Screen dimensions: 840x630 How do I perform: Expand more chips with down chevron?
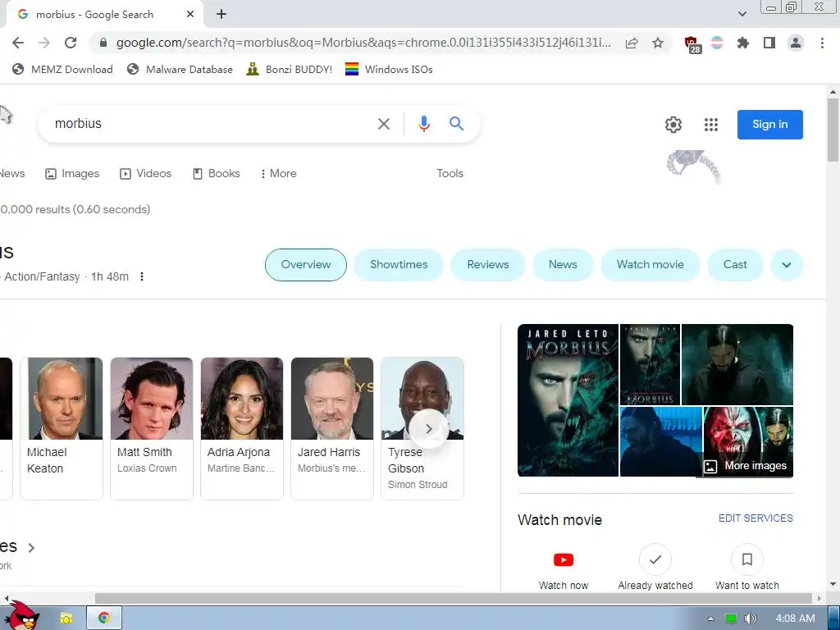[787, 265]
